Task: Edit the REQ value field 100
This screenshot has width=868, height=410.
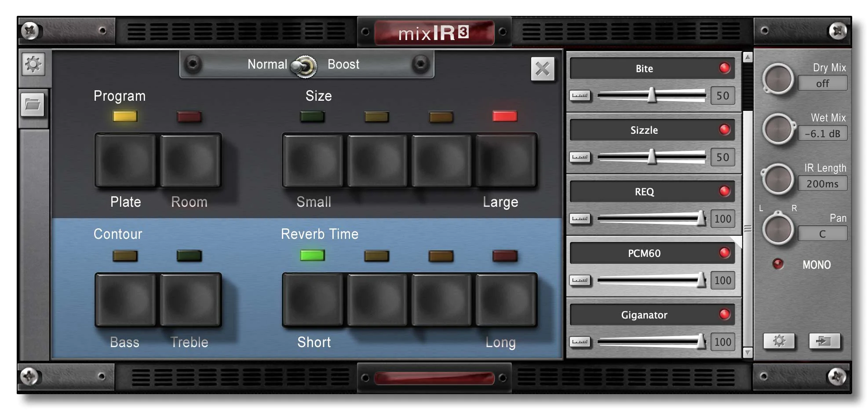Action: click(722, 219)
